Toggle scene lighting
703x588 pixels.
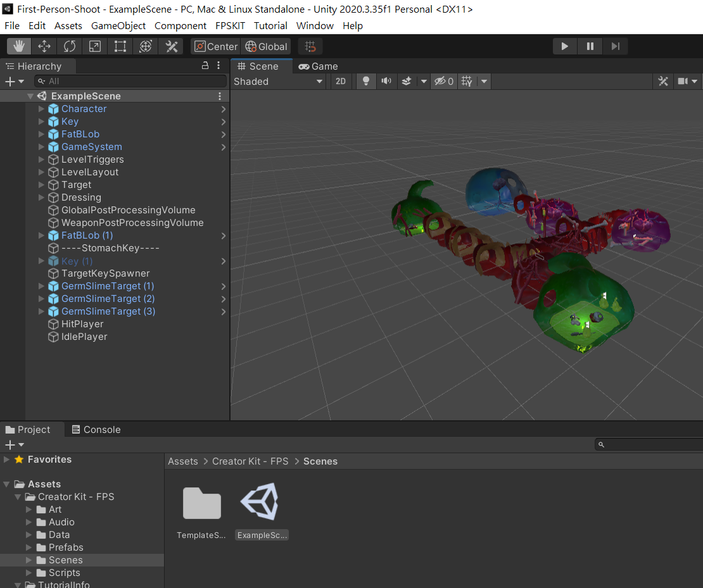(x=366, y=81)
